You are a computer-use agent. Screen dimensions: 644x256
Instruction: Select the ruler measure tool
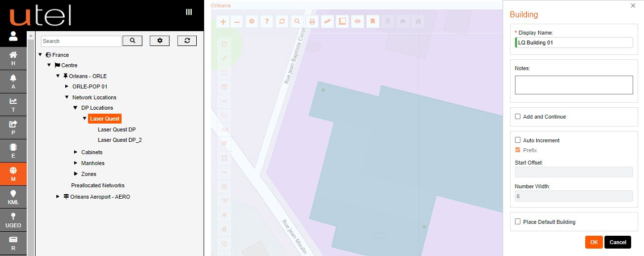(327, 22)
